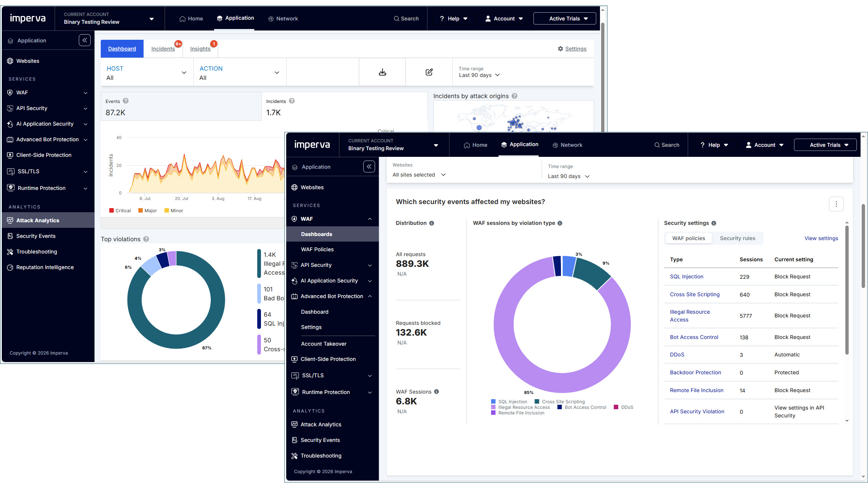
Task: Open the SQL Injection policy link
Action: pyautogui.click(x=687, y=277)
